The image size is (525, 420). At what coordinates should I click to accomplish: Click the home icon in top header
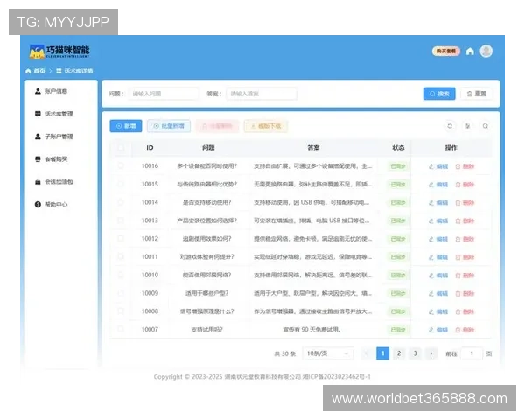coord(470,52)
